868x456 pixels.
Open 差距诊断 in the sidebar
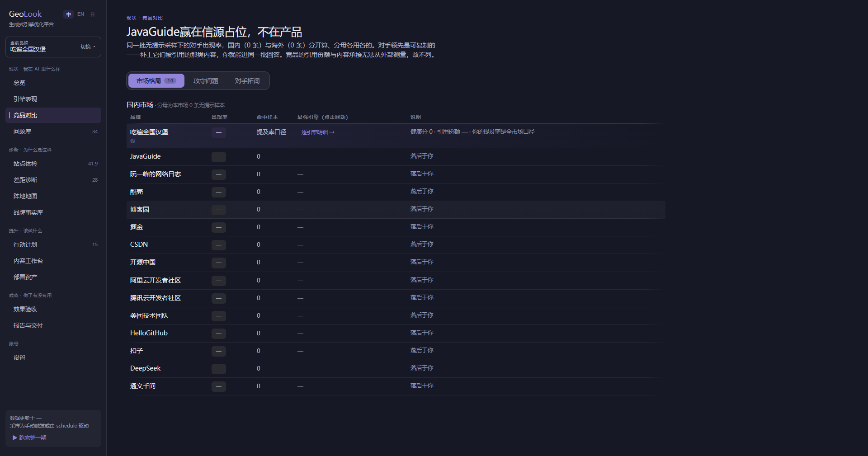[x=53, y=180]
